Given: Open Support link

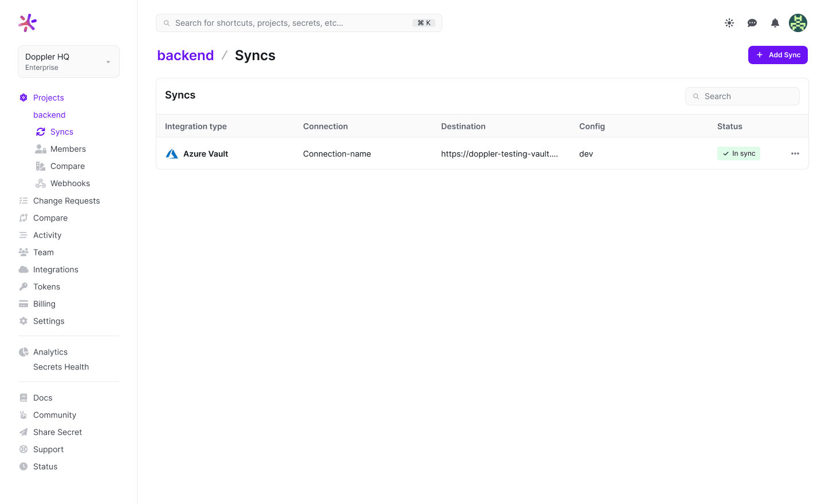Looking at the screenshot, I should coord(48,450).
